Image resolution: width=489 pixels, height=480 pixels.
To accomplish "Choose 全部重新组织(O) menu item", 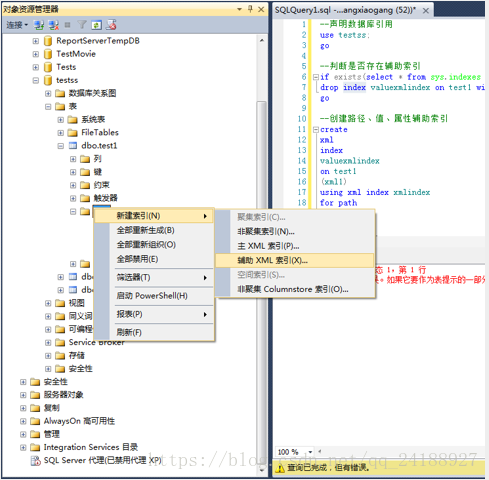I will pyautogui.click(x=154, y=245).
